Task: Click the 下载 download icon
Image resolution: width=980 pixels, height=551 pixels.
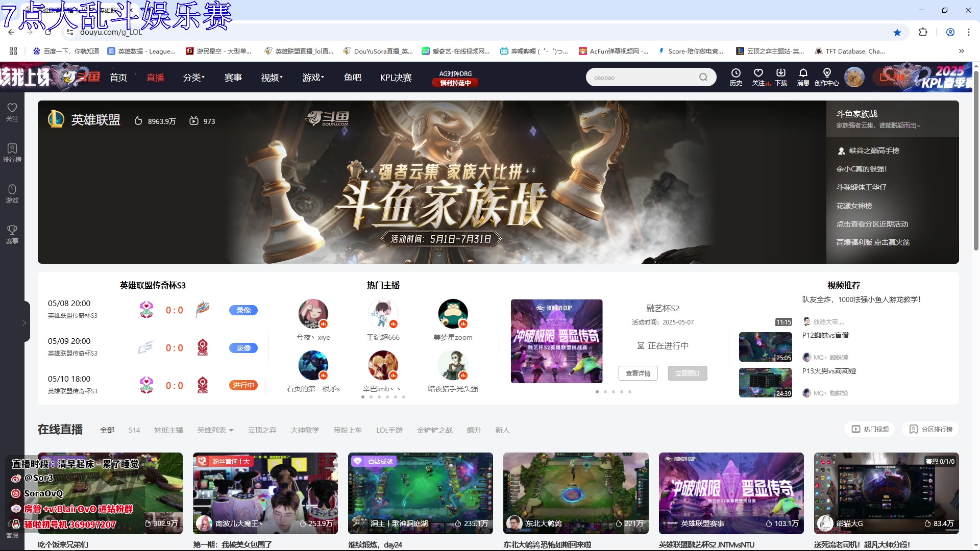Action: 781,77
